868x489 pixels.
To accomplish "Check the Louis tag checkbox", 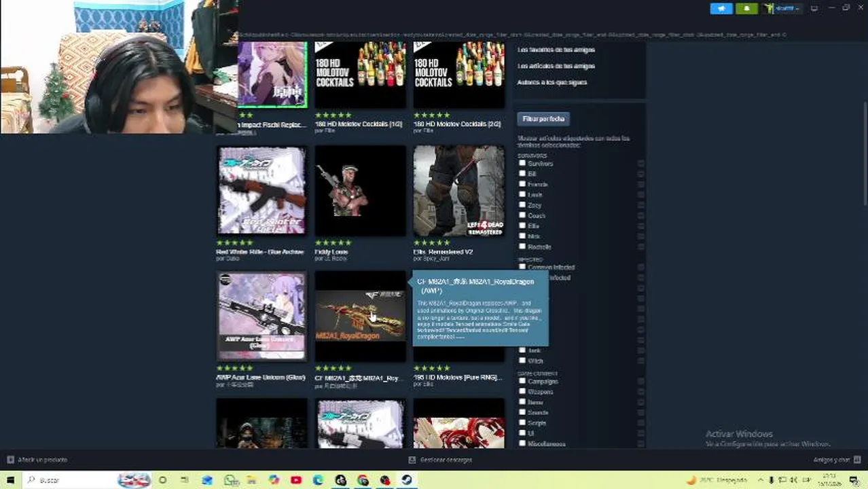I will click(522, 194).
